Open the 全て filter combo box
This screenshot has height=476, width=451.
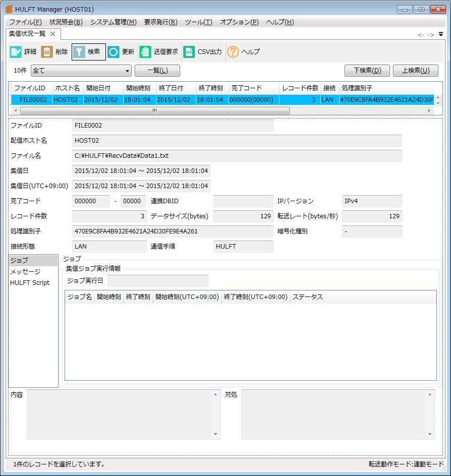[81, 71]
